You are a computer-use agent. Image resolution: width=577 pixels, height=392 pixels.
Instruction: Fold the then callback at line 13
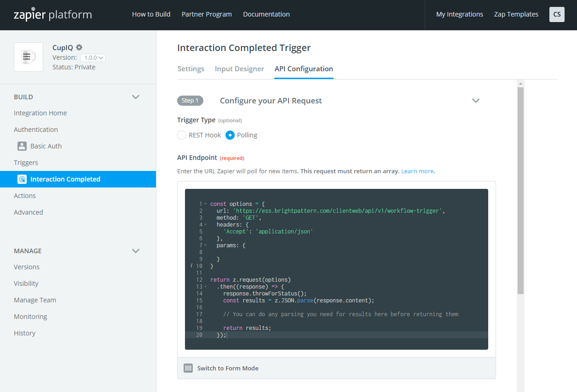click(205, 287)
